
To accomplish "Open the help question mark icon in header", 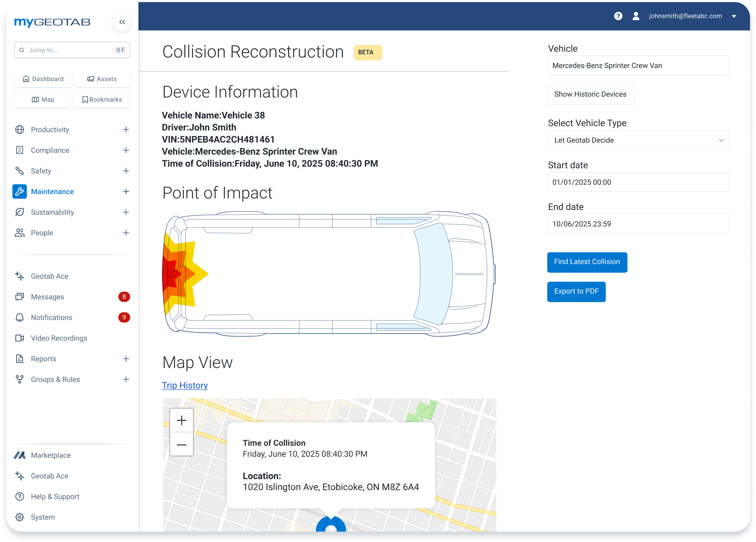I will click(x=618, y=16).
